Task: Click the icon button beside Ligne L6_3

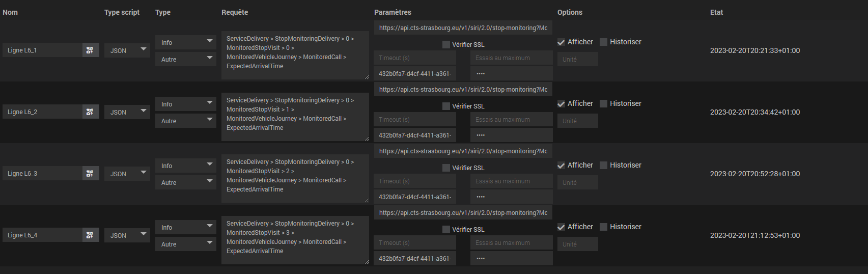Action: (x=90, y=173)
